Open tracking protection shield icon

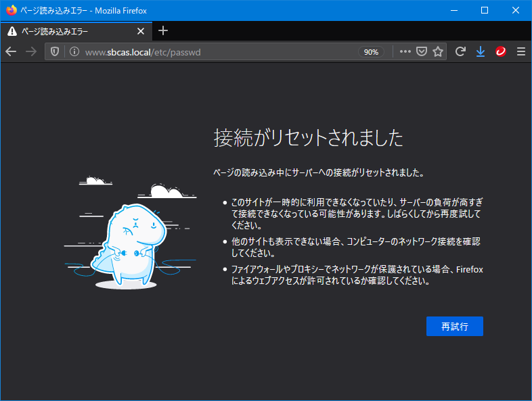(55, 51)
